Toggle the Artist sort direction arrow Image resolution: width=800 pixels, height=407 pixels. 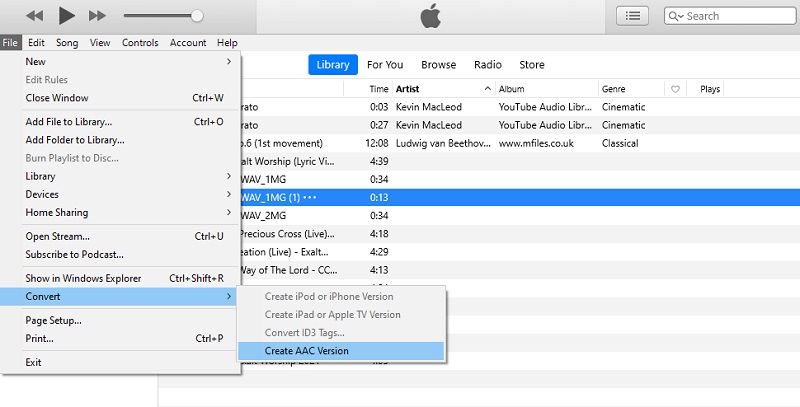pyautogui.click(x=488, y=89)
